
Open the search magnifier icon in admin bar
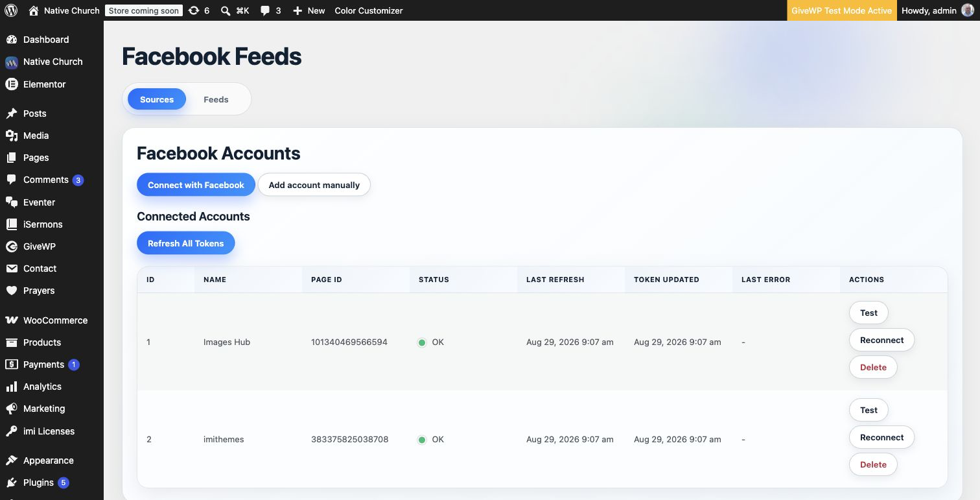[x=226, y=10]
